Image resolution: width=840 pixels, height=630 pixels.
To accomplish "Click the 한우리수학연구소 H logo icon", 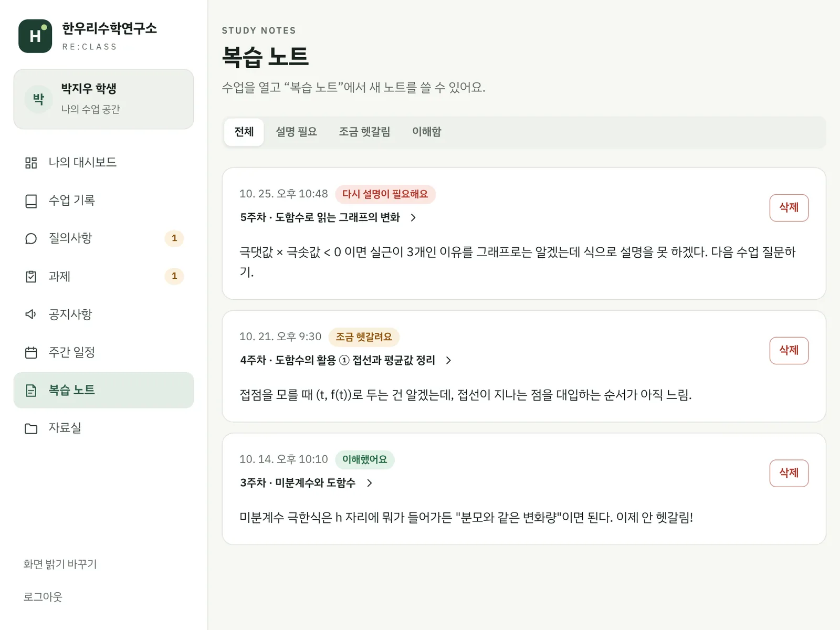I will point(35,36).
